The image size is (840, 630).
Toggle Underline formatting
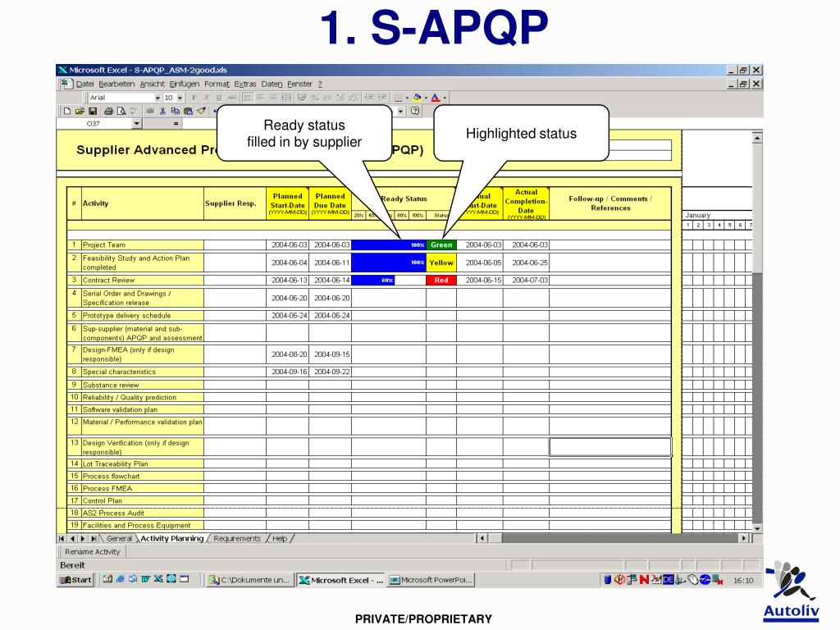click(218, 98)
